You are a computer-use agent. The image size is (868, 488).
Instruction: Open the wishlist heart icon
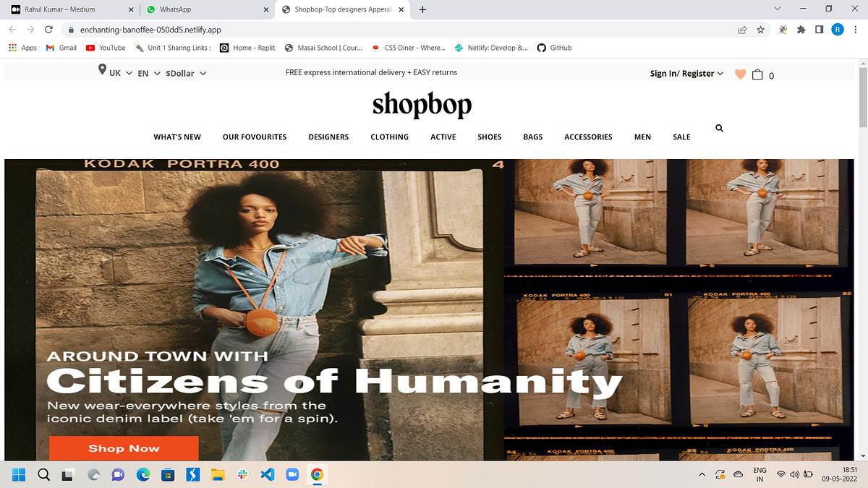740,74
